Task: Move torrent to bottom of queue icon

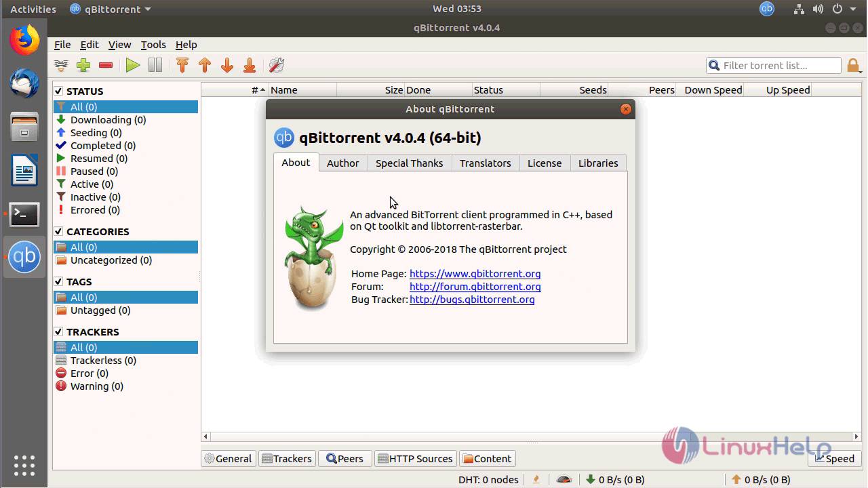Action: click(x=250, y=66)
